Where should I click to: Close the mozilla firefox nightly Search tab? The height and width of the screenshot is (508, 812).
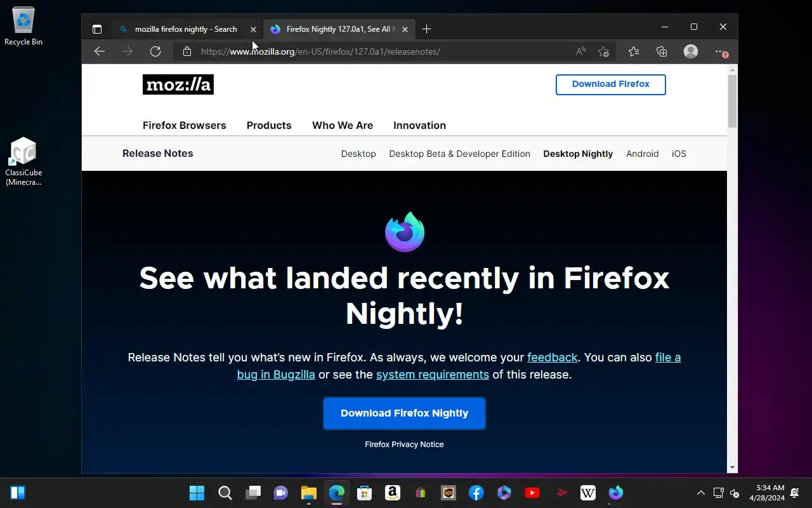pos(253,29)
